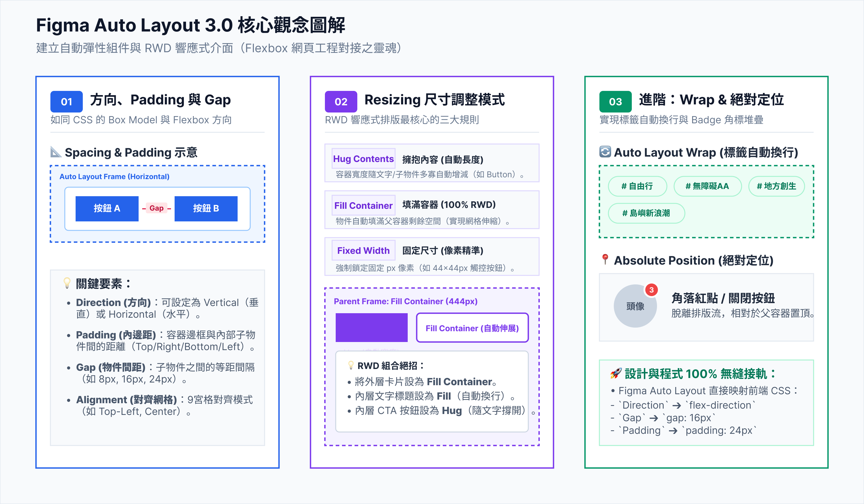The image size is (864, 504).
Task: Click the bullet 內層文字標題設為 Fill
Action: click(431, 396)
